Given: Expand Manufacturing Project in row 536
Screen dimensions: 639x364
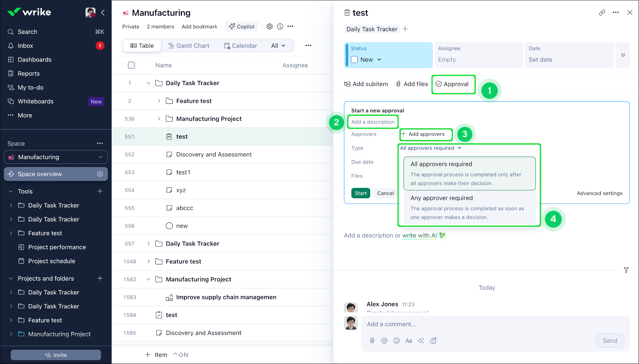Looking at the screenshot, I should 159,119.
